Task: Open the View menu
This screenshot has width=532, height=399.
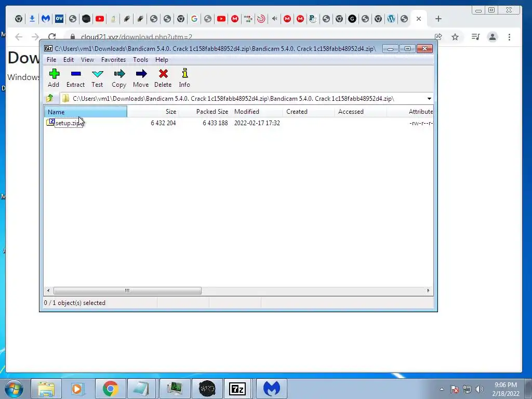Action: 87,60
